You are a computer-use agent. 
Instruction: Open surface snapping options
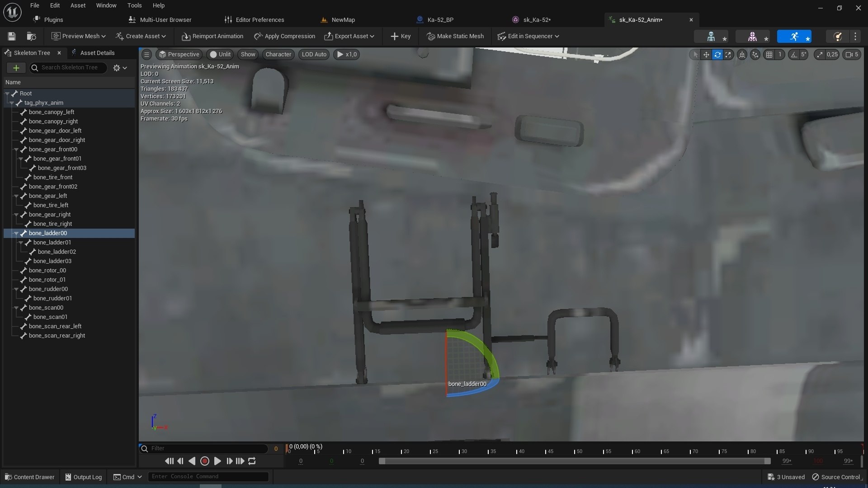755,55
